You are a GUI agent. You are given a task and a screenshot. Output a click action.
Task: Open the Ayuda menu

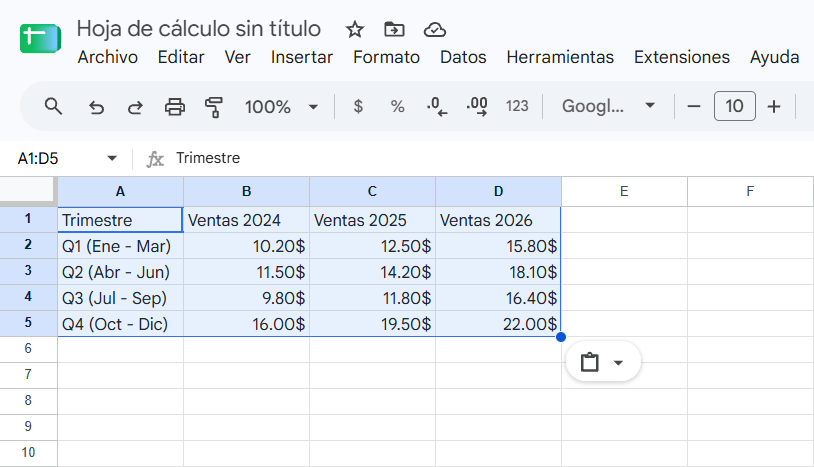click(x=775, y=57)
